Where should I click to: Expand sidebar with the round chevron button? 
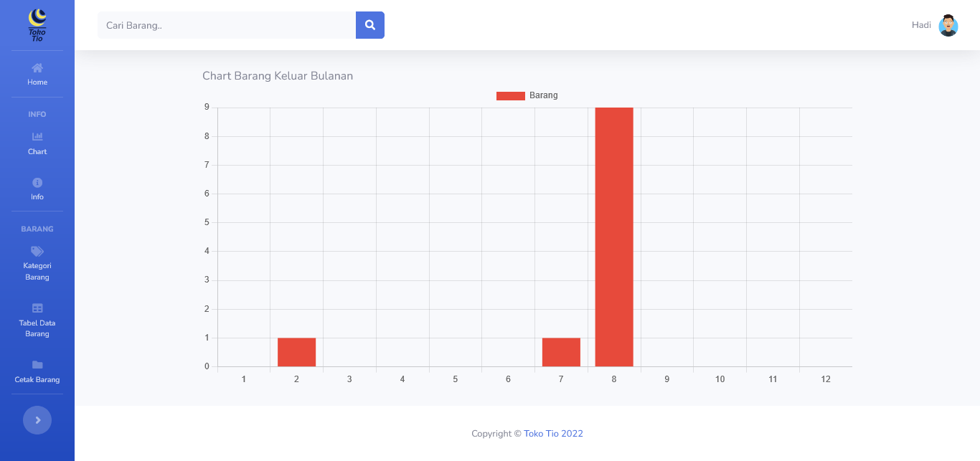coord(37,420)
